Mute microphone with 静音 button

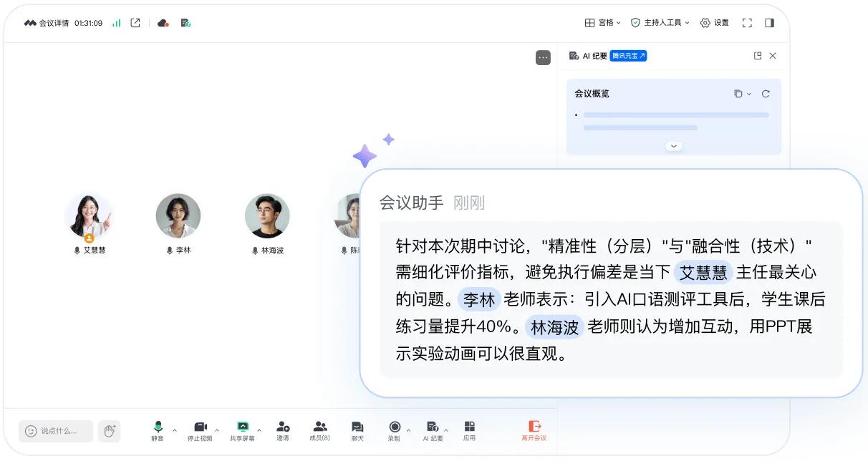click(158, 430)
